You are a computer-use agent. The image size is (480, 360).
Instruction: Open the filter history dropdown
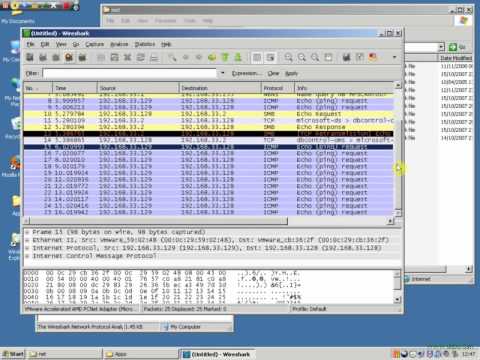tap(222, 73)
